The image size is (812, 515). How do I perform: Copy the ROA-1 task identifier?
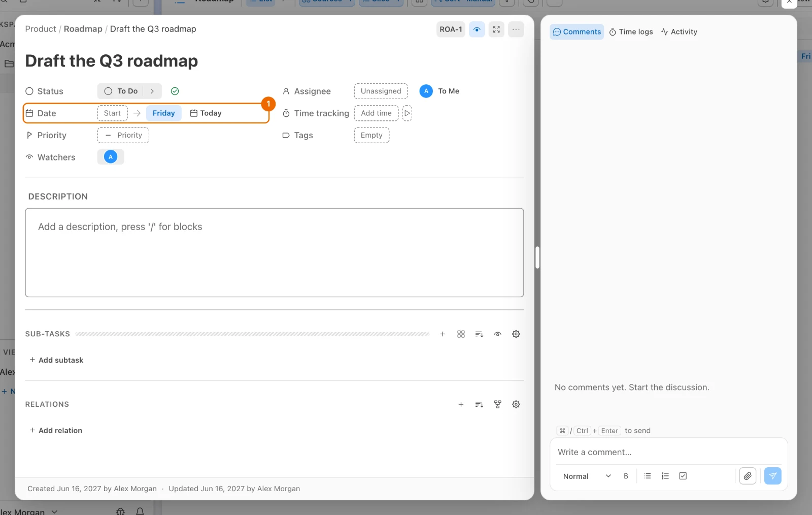(x=451, y=29)
